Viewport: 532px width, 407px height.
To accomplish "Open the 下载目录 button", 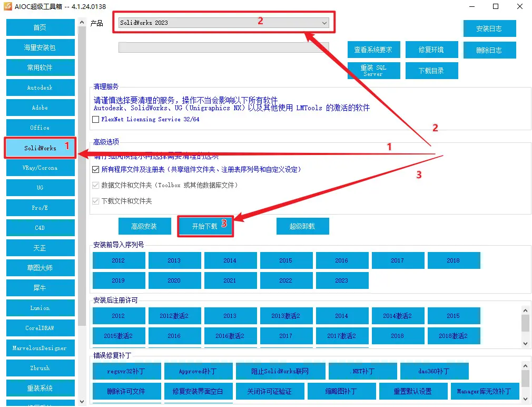I will [431, 71].
